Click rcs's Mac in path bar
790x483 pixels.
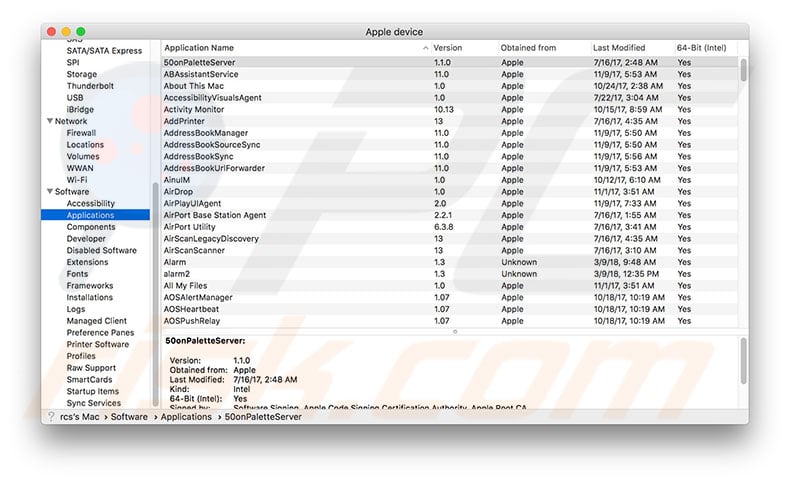click(x=79, y=417)
